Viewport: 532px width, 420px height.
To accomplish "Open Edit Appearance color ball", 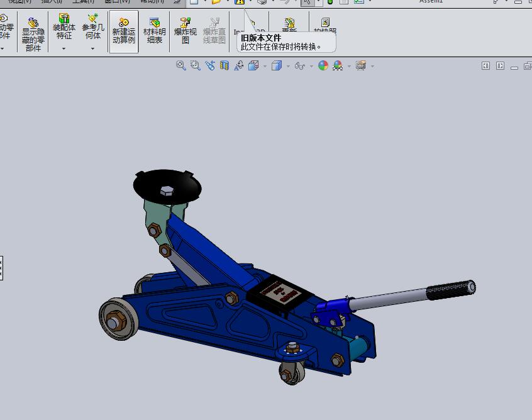I will (323, 65).
